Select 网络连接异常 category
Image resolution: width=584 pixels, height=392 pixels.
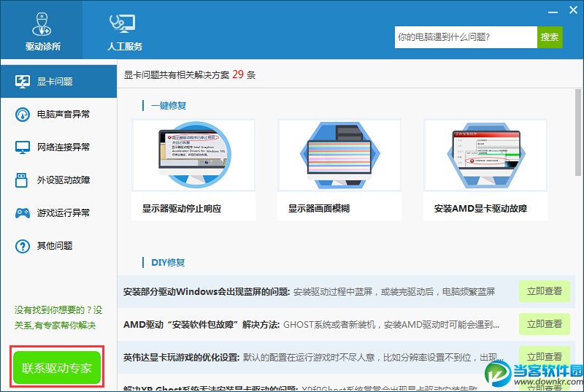pos(59,147)
